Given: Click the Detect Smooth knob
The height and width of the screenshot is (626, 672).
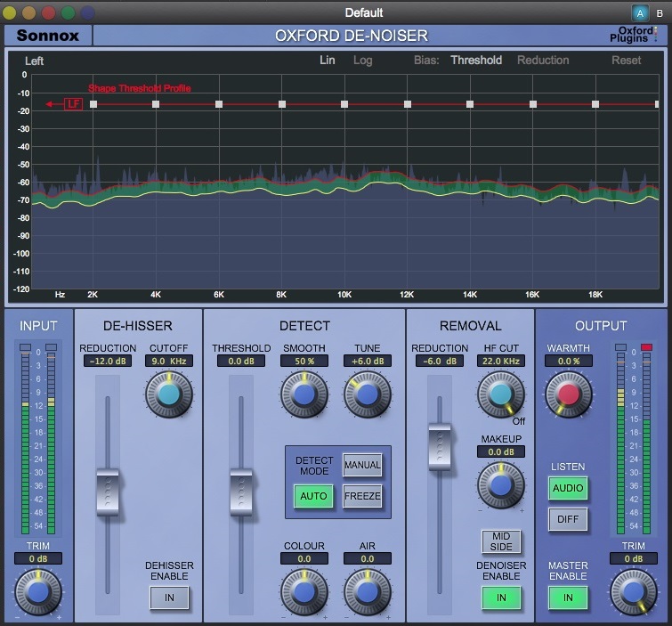Looking at the screenshot, I should pyautogui.click(x=304, y=394).
